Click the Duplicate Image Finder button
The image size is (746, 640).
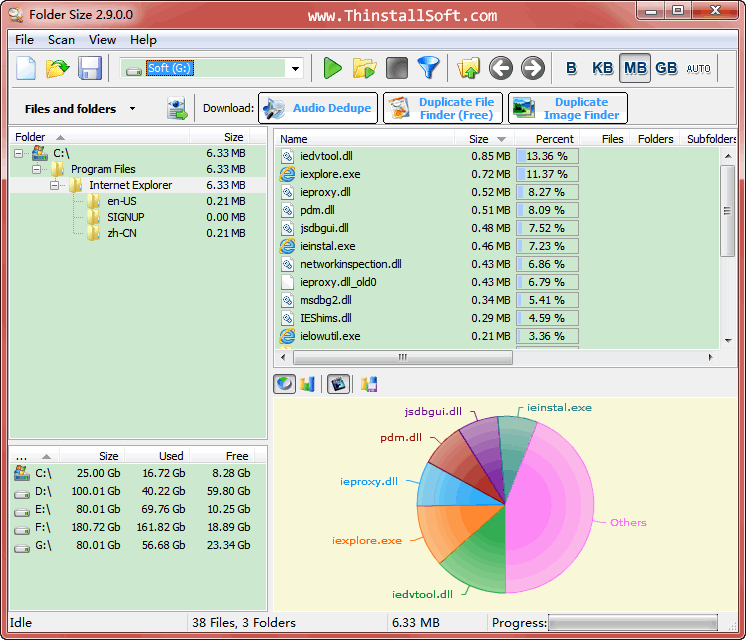pyautogui.click(x=568, y=108)
